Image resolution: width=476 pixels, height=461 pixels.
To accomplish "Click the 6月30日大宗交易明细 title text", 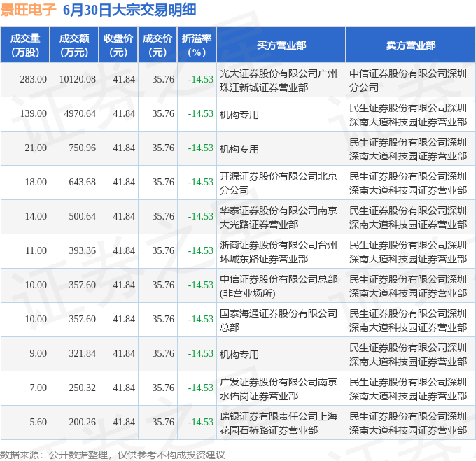I will tap(129, 10).
